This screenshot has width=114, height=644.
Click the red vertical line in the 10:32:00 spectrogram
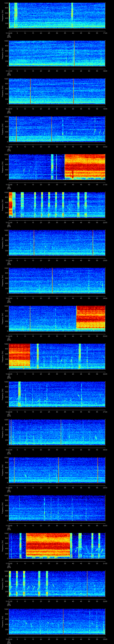point(63,621)
